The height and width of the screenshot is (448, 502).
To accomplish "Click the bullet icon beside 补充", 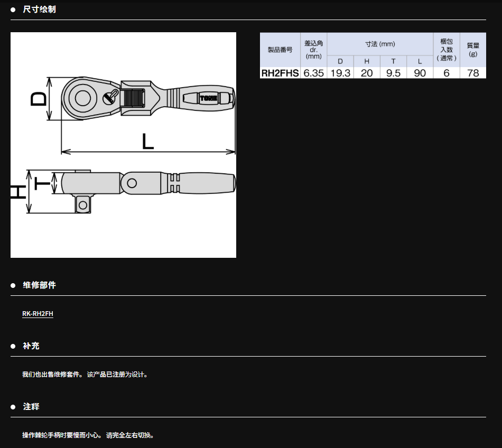I will [x=13, y=346].
